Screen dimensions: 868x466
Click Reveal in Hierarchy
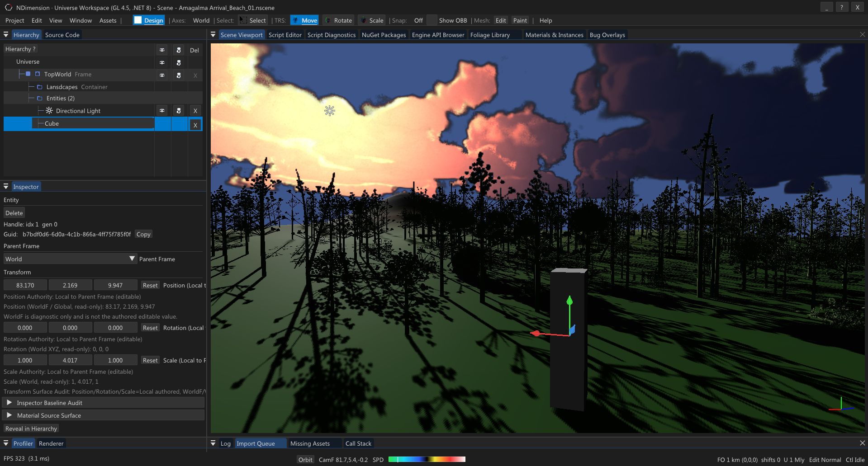31,428
